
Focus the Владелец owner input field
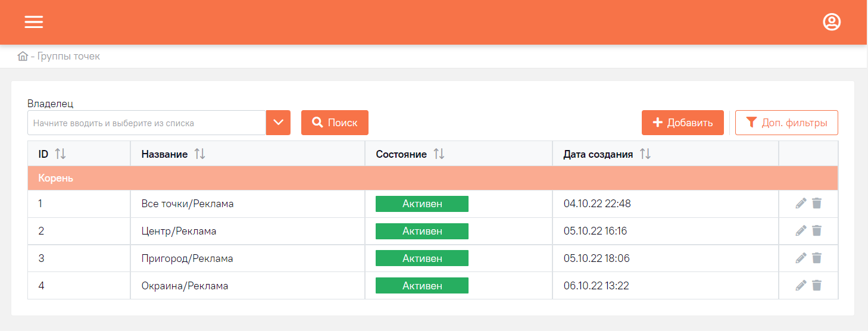point(146,123)
